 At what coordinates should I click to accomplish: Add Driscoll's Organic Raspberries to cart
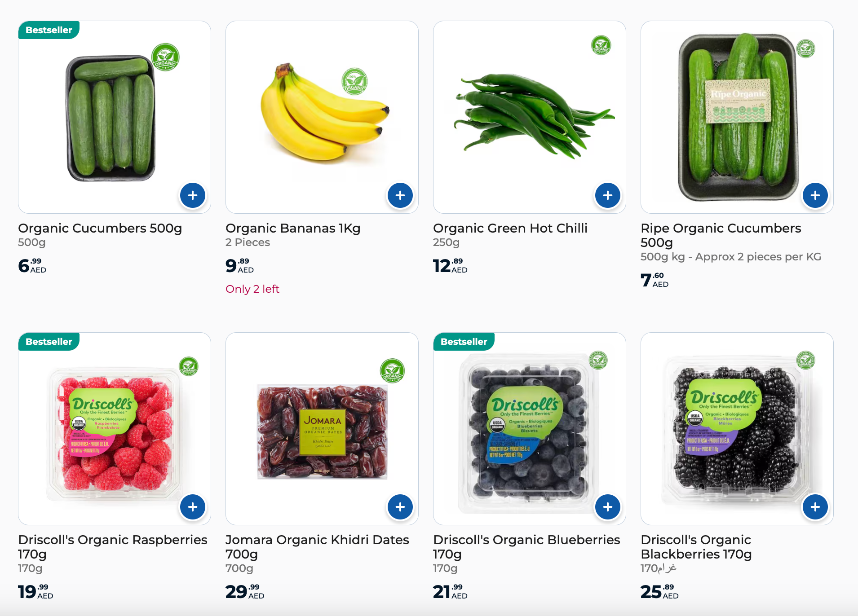[193, 507]
